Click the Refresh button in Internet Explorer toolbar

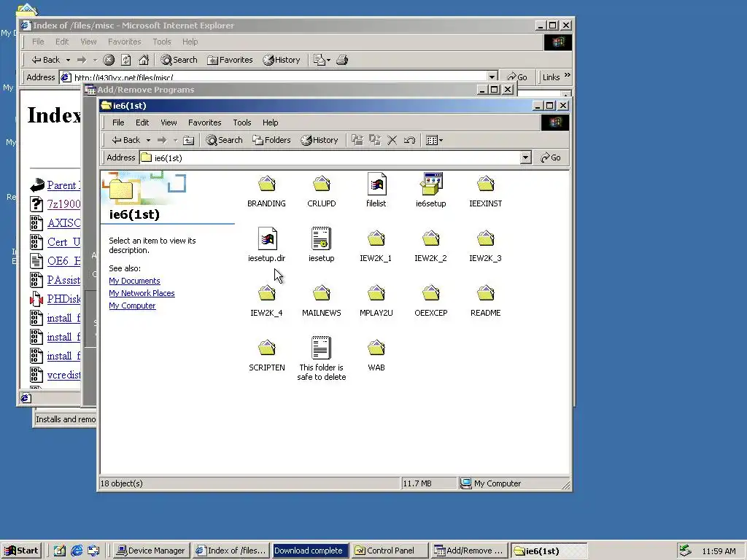pyautogui.click(x=125, y=60)
